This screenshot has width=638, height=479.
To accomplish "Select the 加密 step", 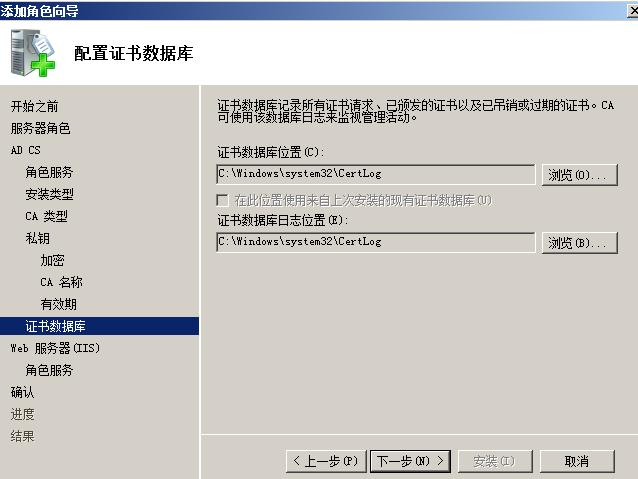I will click(x=52, y=260).
